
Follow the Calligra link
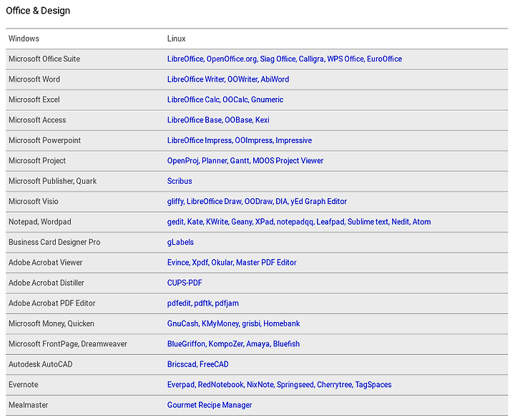[311, 59]
